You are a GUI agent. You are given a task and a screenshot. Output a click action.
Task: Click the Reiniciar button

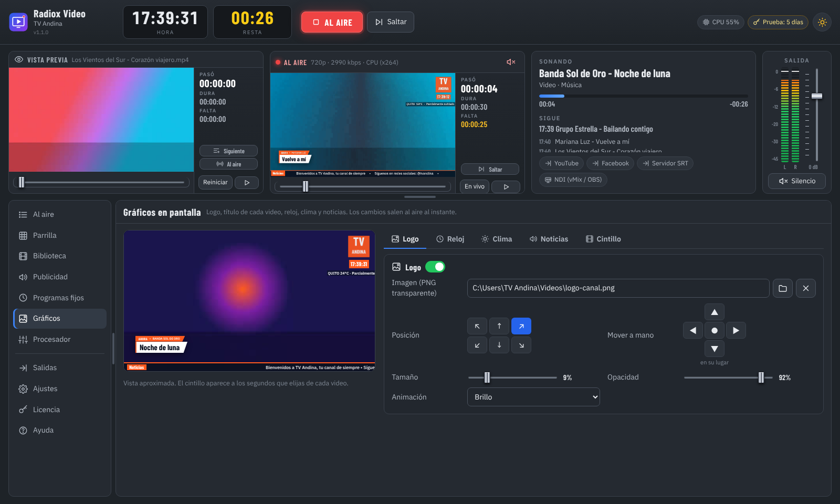point(216,182)
